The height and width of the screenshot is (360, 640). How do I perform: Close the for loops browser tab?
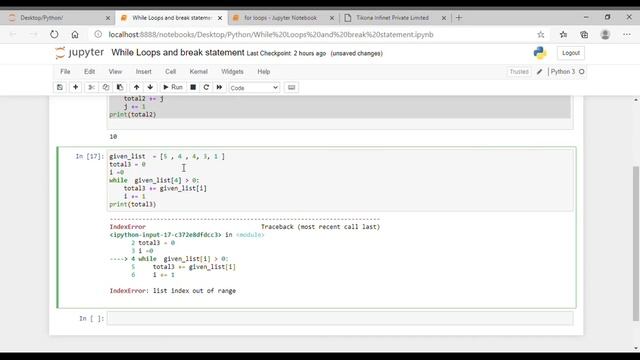(332, 18)
